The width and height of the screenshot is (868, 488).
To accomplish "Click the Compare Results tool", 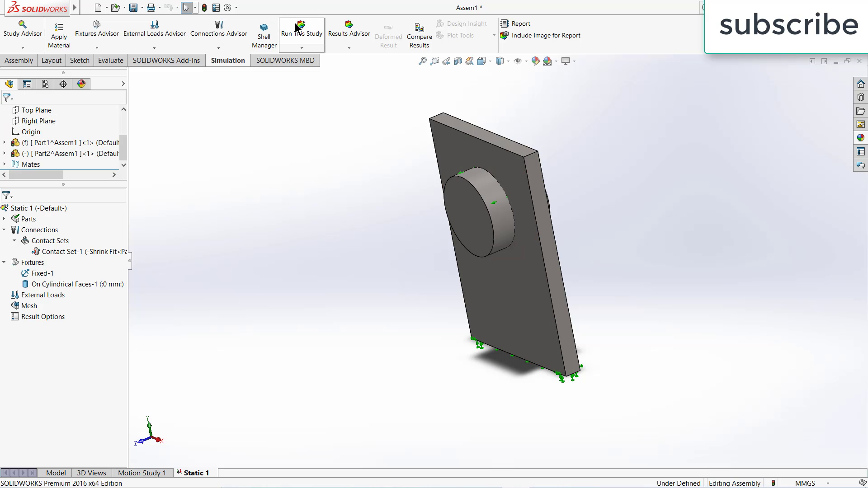I will (419, 34).
